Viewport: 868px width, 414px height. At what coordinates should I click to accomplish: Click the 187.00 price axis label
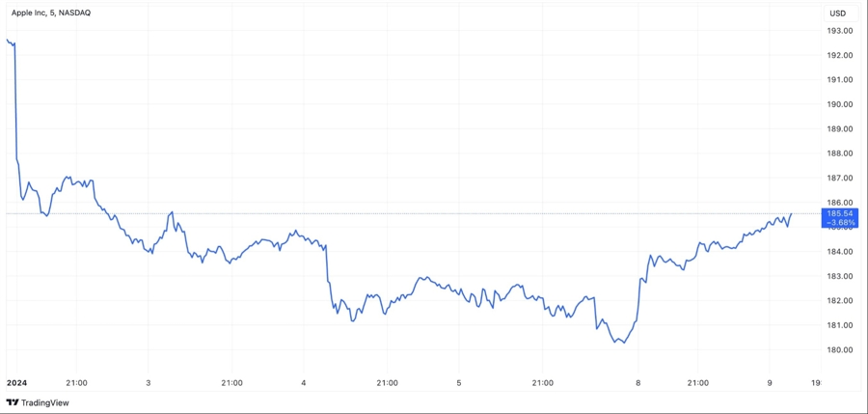pyautogui.click(x=840, y=178)
